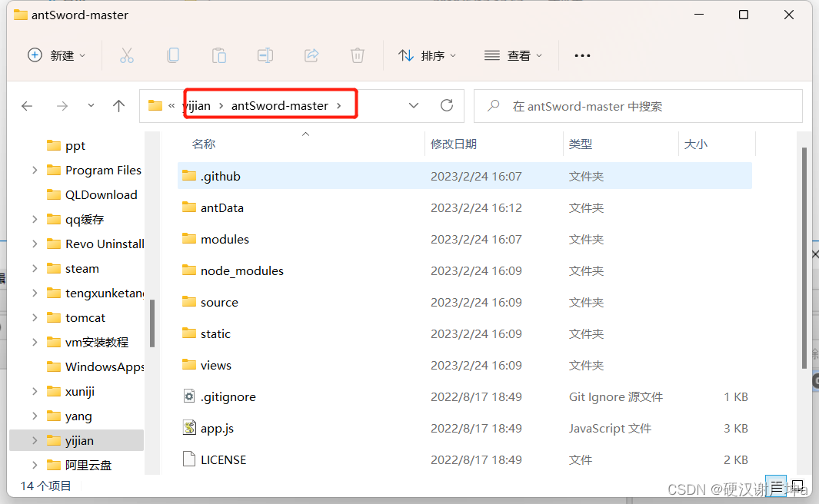Screen dimensions: 819x504
Task: Click the Git Ignore 源文件 type cell
Action: (x=616, y=396)
